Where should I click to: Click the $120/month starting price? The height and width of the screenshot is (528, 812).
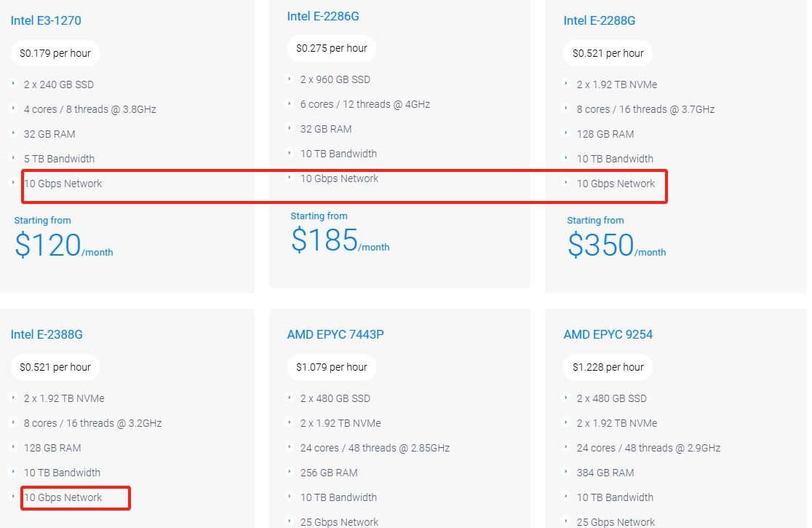pos(63,245)
